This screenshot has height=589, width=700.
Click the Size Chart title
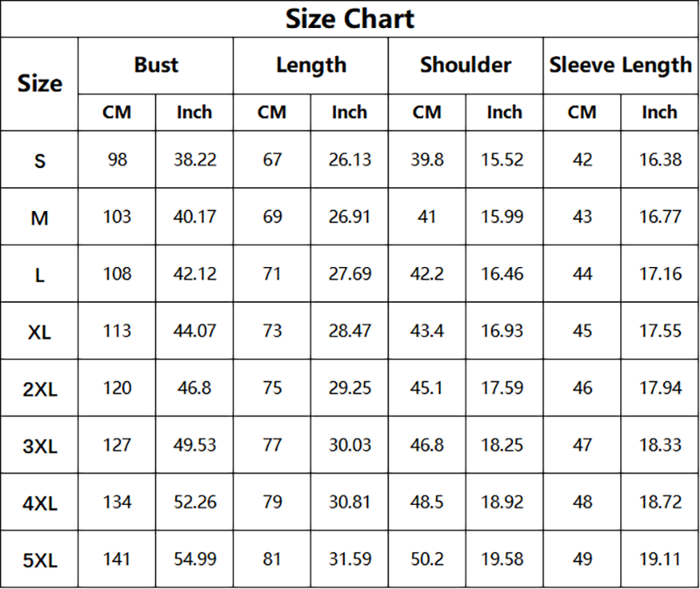350,19
